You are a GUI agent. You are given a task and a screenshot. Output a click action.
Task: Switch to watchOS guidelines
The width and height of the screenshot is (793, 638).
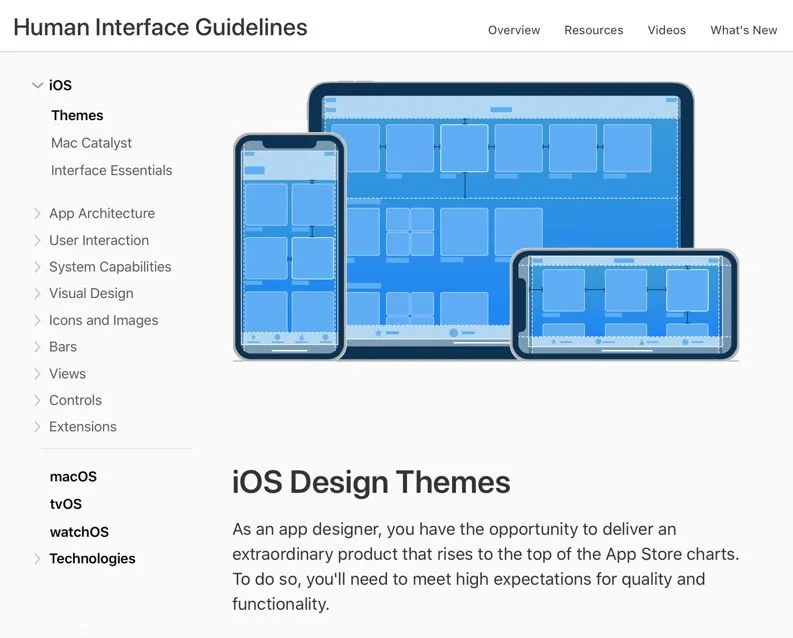tap(79, 532)
